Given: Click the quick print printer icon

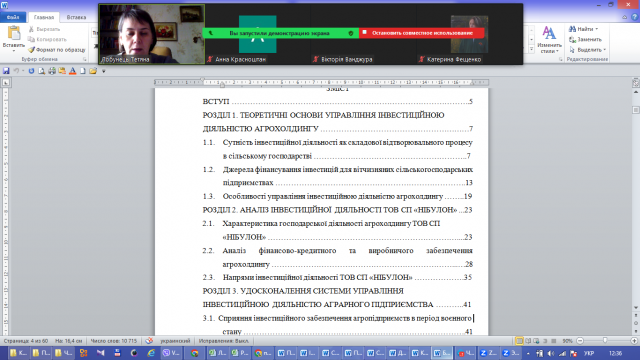Looking at the screenshot, I should (52, 71).
